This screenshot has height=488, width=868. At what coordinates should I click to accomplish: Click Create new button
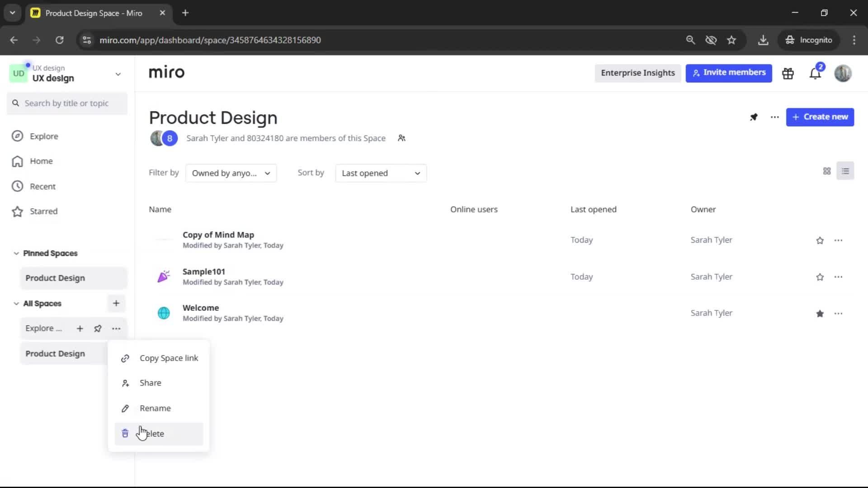820,117
